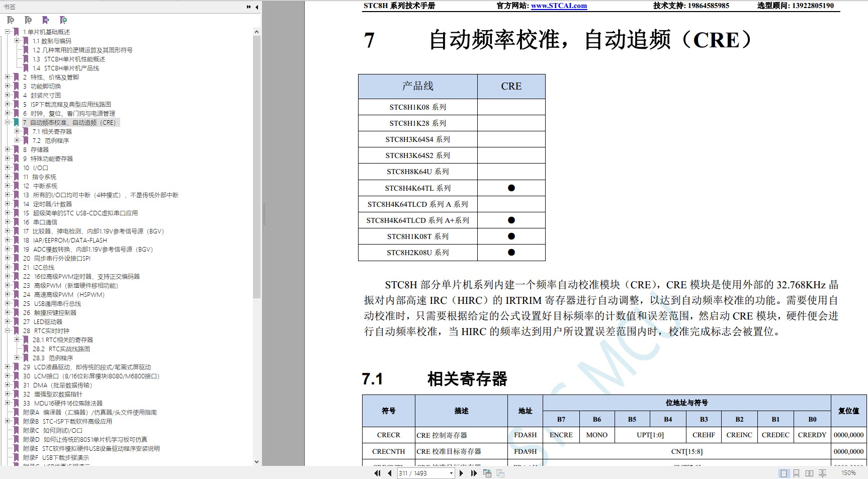The height and width of the screenshot is (479, 868).
Task: Open bookmark 33 MDU16硬件16位乘除法器
Action: point(63,403)
